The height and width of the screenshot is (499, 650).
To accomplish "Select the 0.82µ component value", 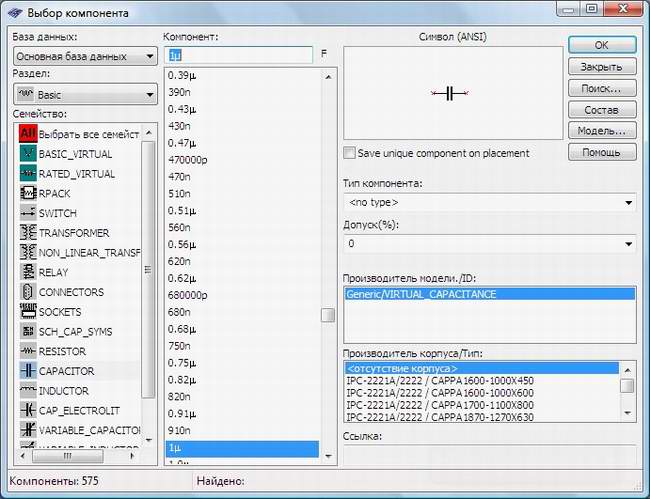I will [182, 380].
